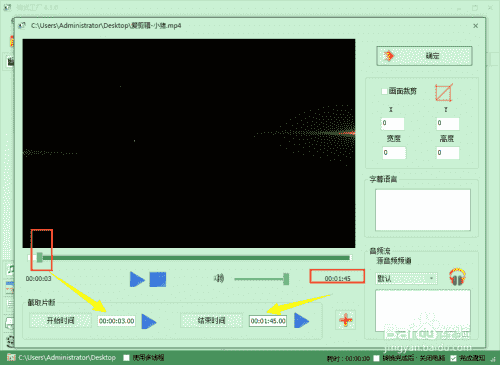
Task: Click the volume slider handle
Action: [x=286, y=279]
